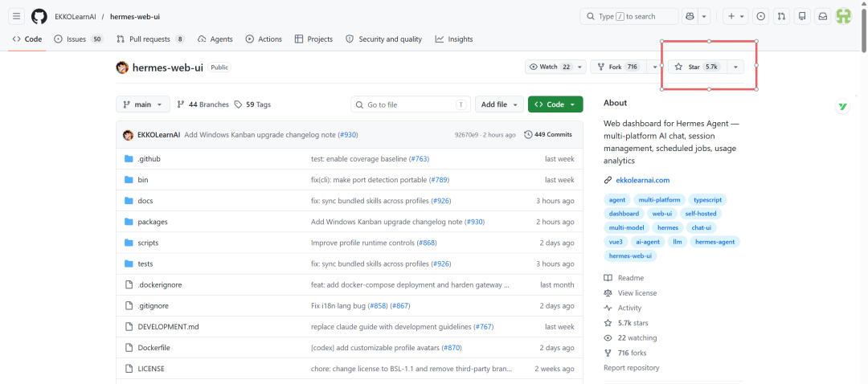Click the self-hosted topic tag
Image resolution: width=868 pixels, height=384 pixels.
(x=700, y=214)
